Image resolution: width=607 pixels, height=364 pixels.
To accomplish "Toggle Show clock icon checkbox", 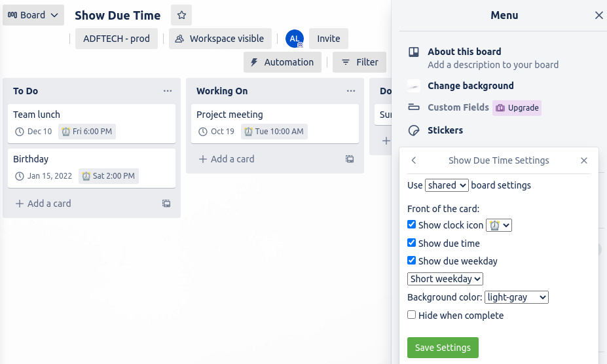I will coord(411,224).
